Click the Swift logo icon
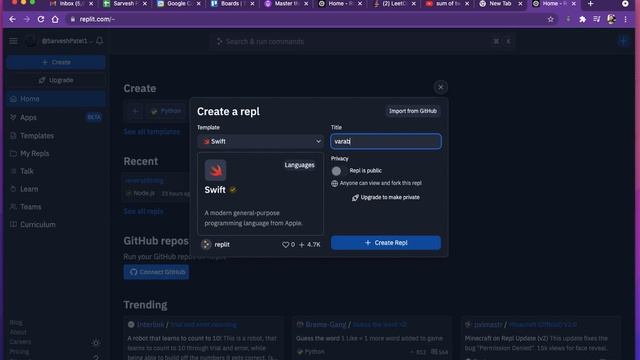 point(216,170)
